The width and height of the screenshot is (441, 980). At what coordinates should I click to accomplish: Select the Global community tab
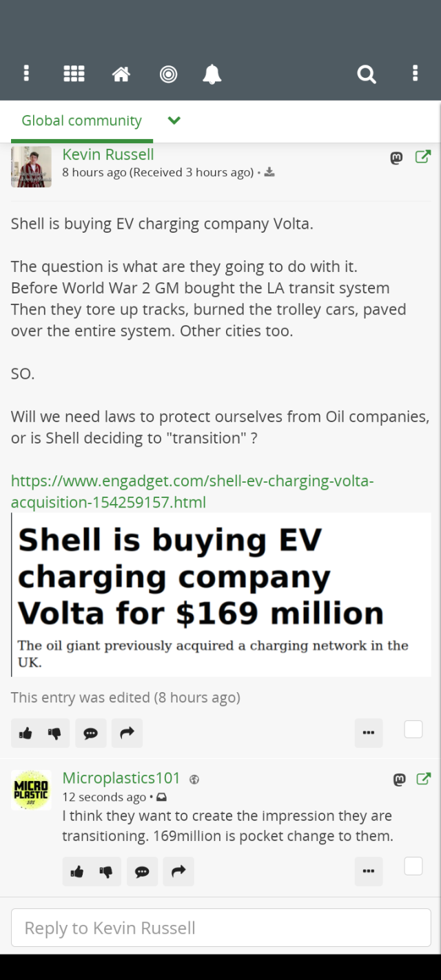(81, 121)
